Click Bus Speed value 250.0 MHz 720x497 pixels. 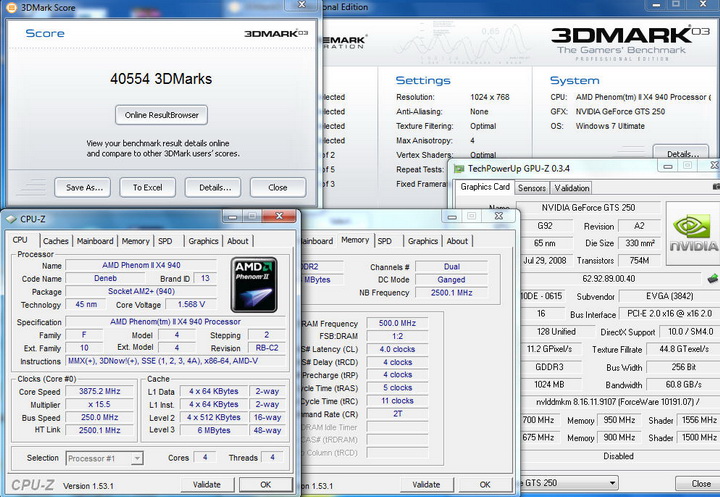[x=100, y=417]
